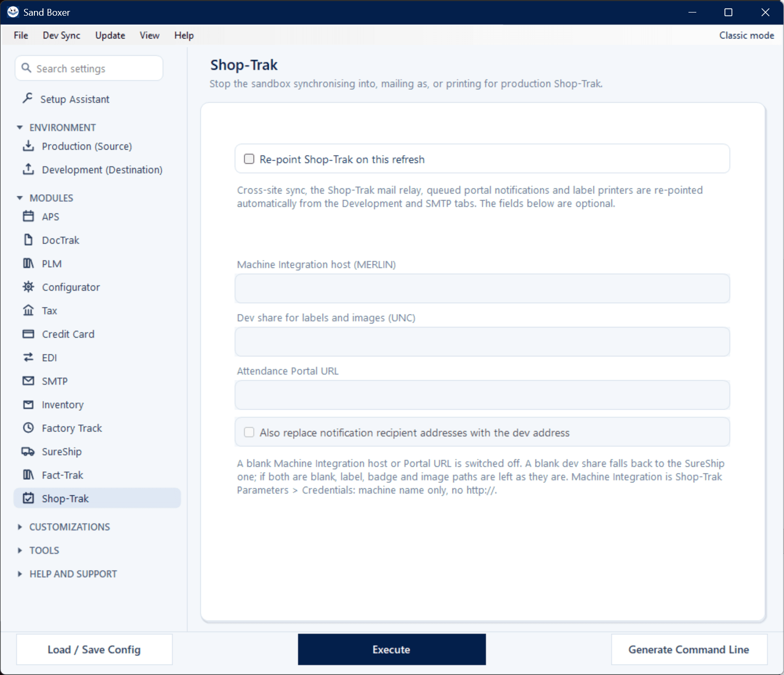The height and width of the screenshot is (675, 784).
Task: Click the Inventory box icon
Action: click(29, 404)
